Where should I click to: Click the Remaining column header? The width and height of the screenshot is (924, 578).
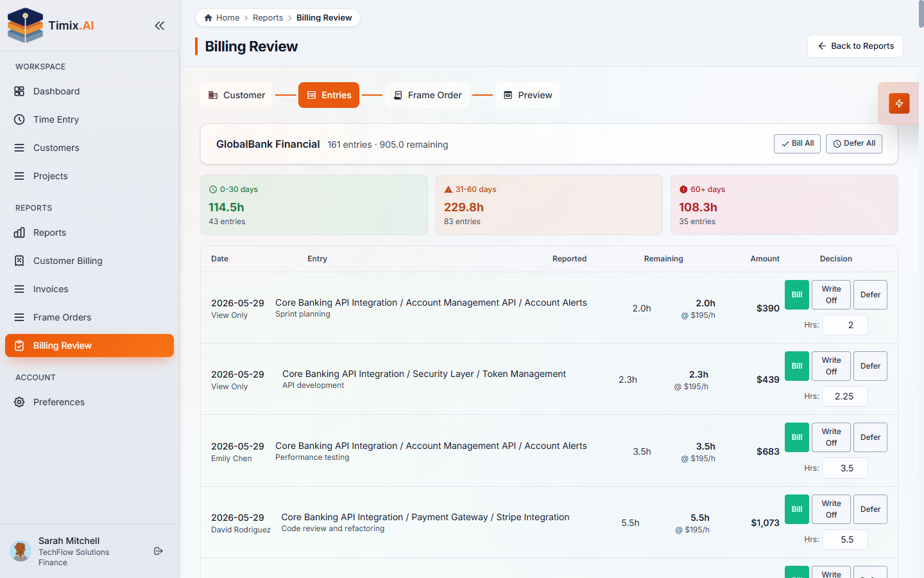(663, 259)
